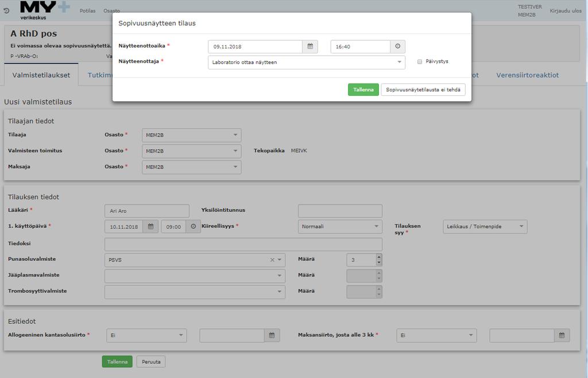
Task: Click the Lääkäri field showing Ari Aro
Action: [x=147, y=211]
